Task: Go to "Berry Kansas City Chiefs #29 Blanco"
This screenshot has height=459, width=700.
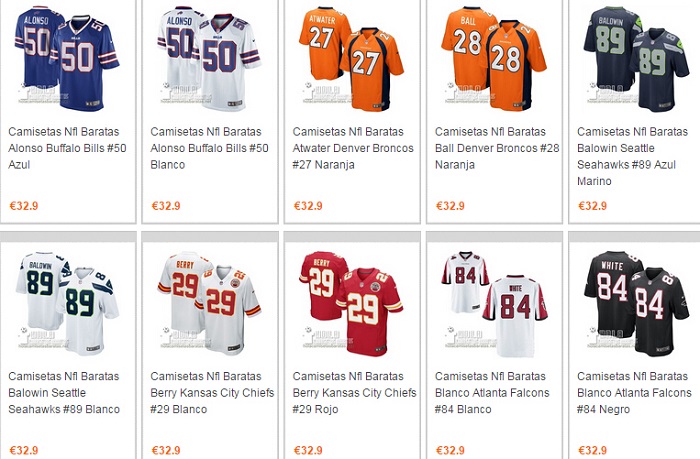Action: click(x=209, y=393)
